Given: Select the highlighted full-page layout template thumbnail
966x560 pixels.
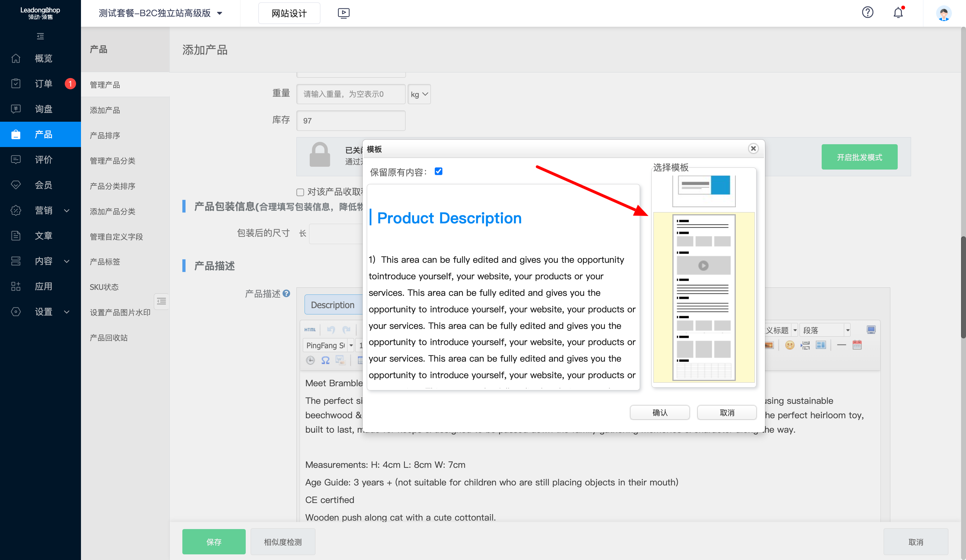Looking at the screenshot, I should (x=703, y=297).
